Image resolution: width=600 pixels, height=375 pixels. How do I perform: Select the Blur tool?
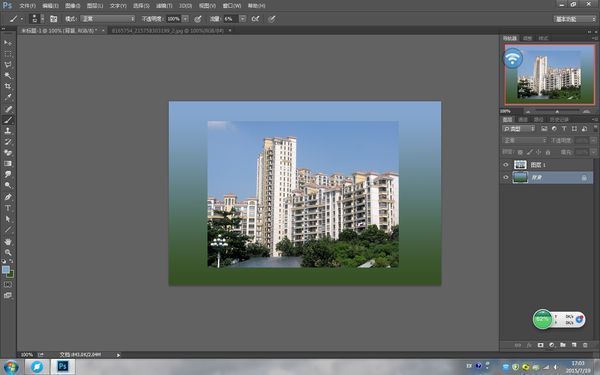pyautogui.click(x=8, y=174)
